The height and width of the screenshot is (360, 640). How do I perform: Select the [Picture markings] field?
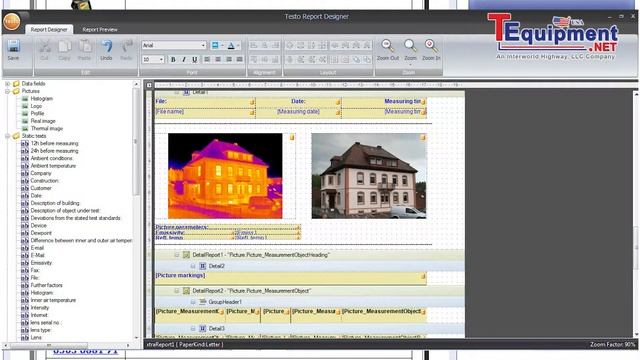click(291, 278)
